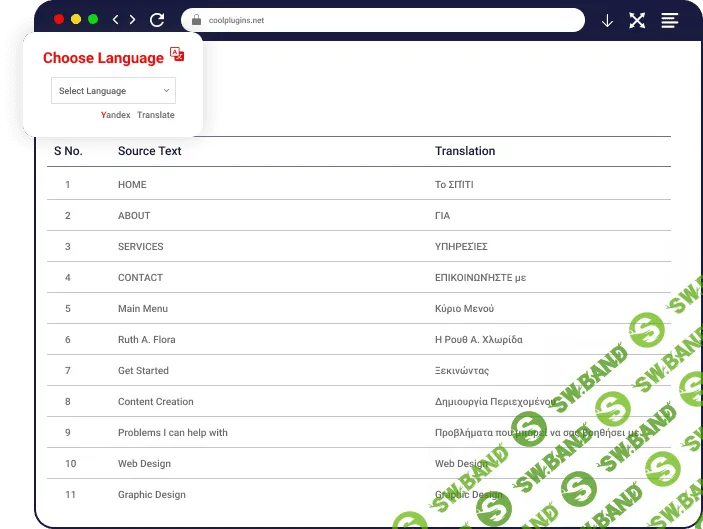Screen dimensions: 703x529
Task: Open the menu lines icon at top right
Action: [x=669, y=20]
